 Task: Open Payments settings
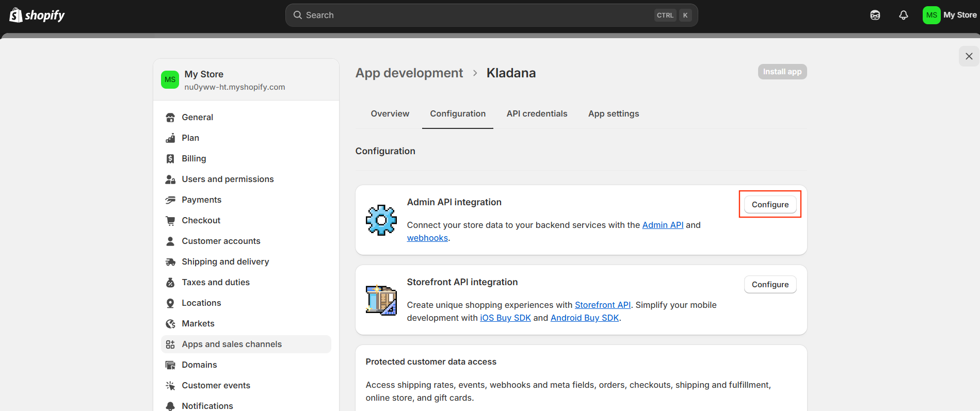pyautogui.click(x=246, y=200)
